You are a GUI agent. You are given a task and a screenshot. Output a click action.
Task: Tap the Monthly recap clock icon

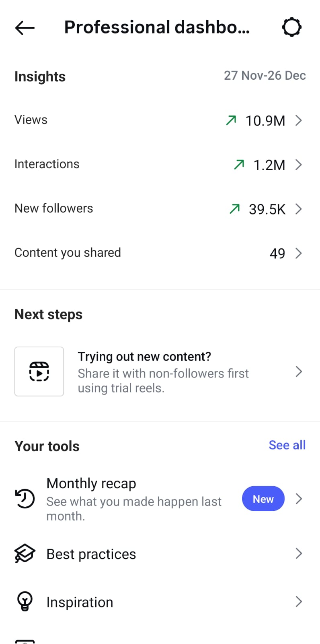[25, 499]
